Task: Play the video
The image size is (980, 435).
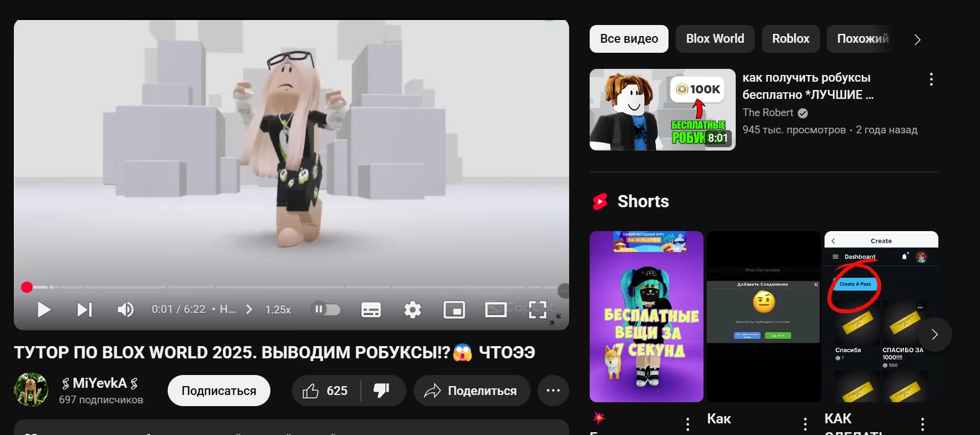Action: pyautogui.click(x=44, y=309)
